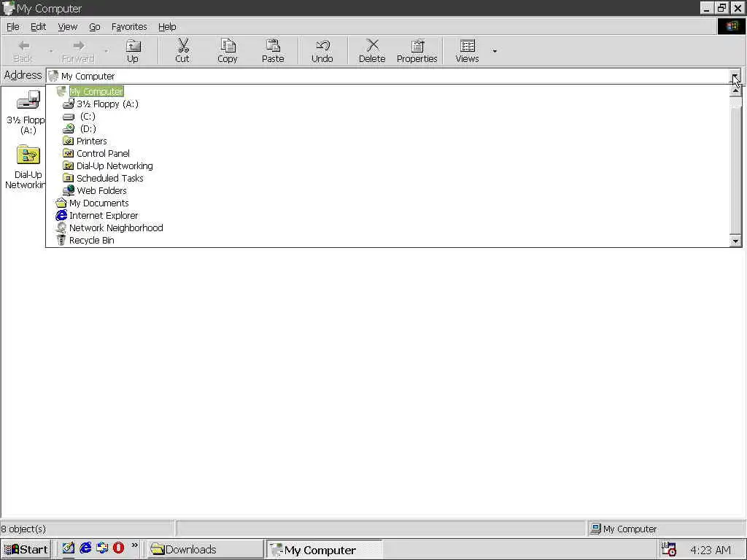Click the Task Scheduler tray icon
The image size is (747, 560).
[x=669, y=549]
